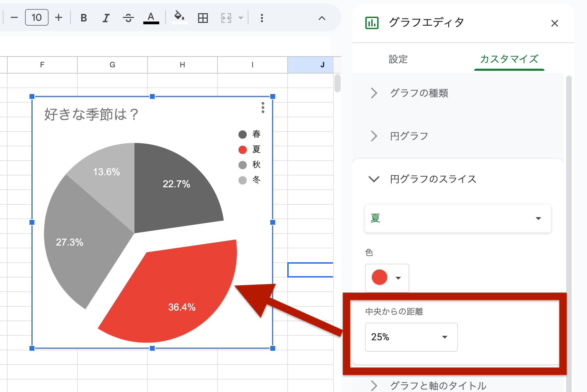Open the text color picker
This screenshot has width=587, height=392.
click(151, 18)
